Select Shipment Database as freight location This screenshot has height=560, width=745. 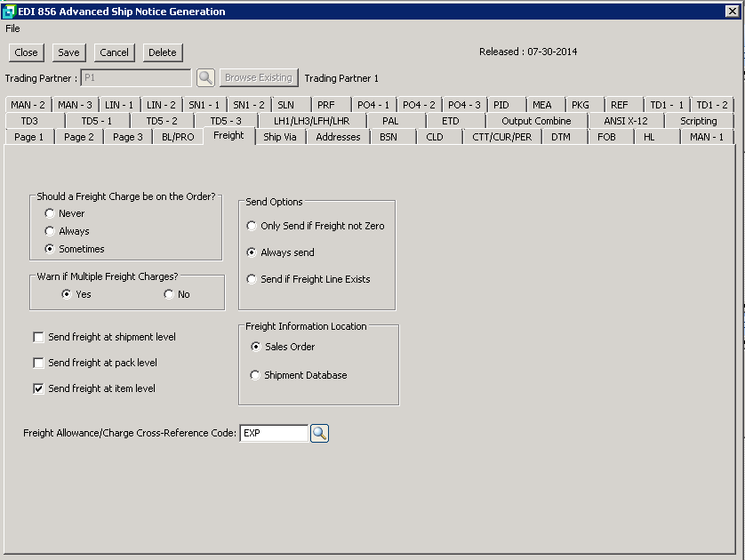(x=256, y=375)
